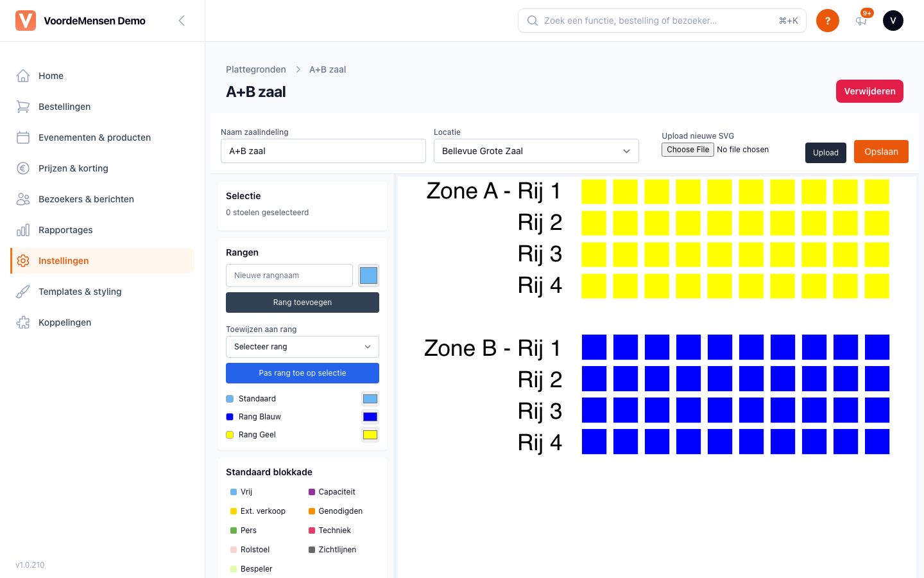Open the orange help question mark icon
The image size is (924, 578).
pyautogui.click(x=828, y=21)
